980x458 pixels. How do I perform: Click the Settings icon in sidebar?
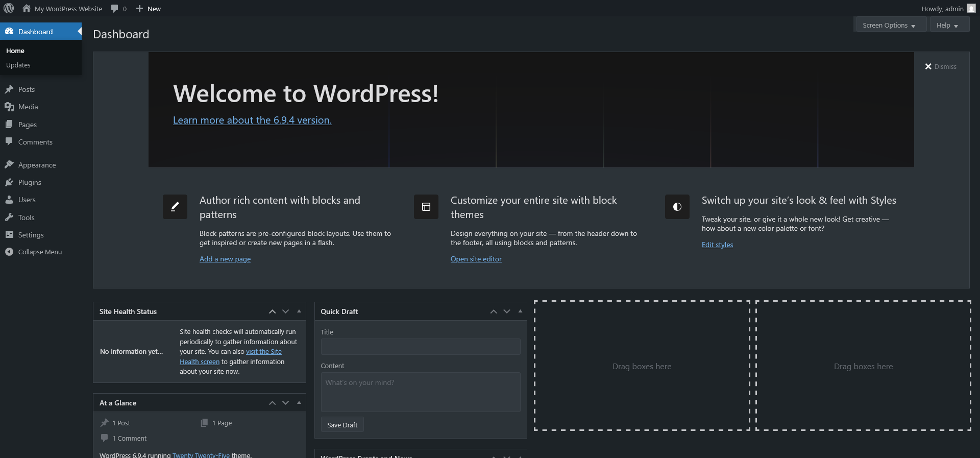click(x=9, y=235)
